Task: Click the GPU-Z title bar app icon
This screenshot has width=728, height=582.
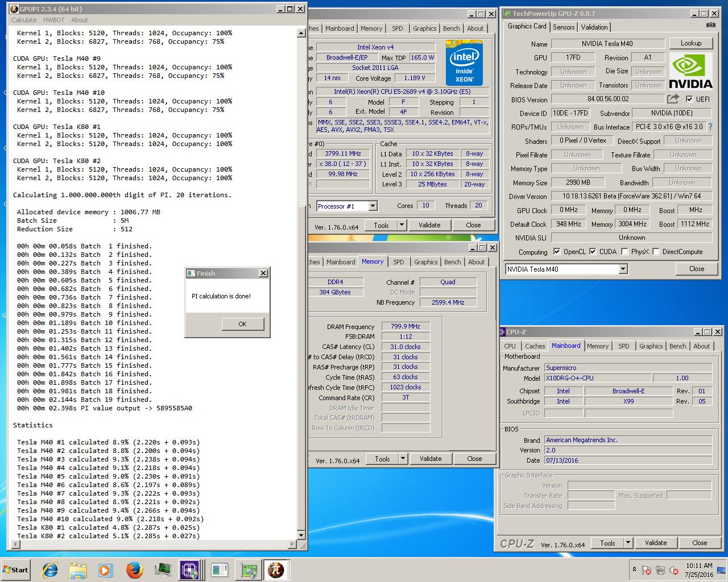Action: click(x=506, y=14)
